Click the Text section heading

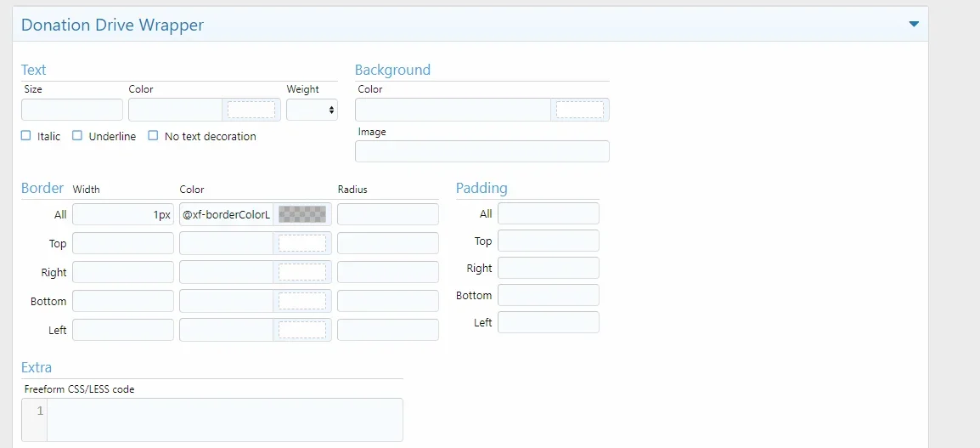pyautogui.click(x=34, y=70)
